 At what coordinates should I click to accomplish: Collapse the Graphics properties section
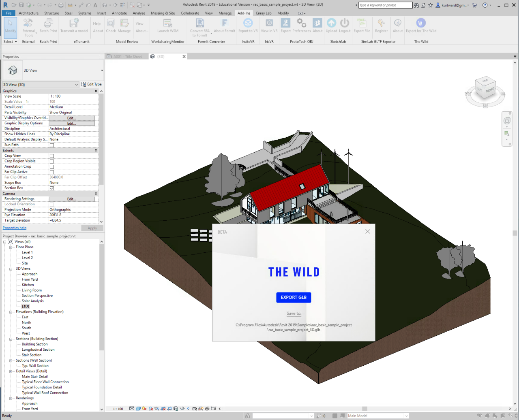96,91
